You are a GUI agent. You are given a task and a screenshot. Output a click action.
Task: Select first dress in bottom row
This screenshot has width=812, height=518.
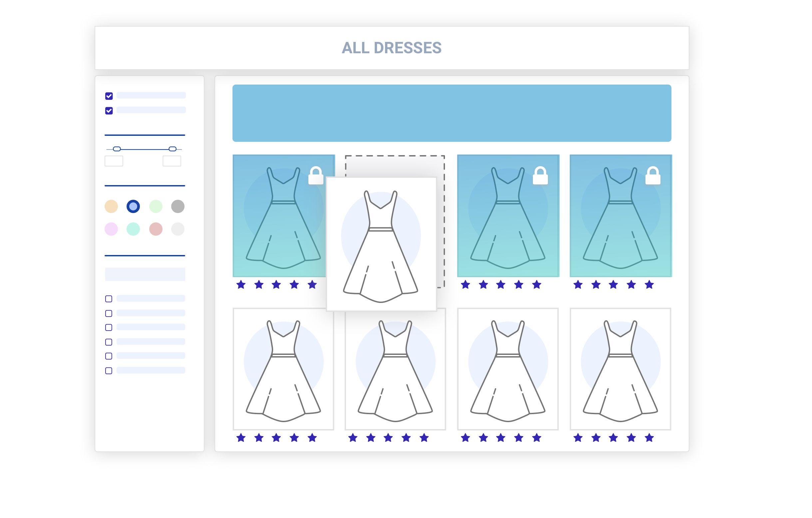[x=283, y=369]
